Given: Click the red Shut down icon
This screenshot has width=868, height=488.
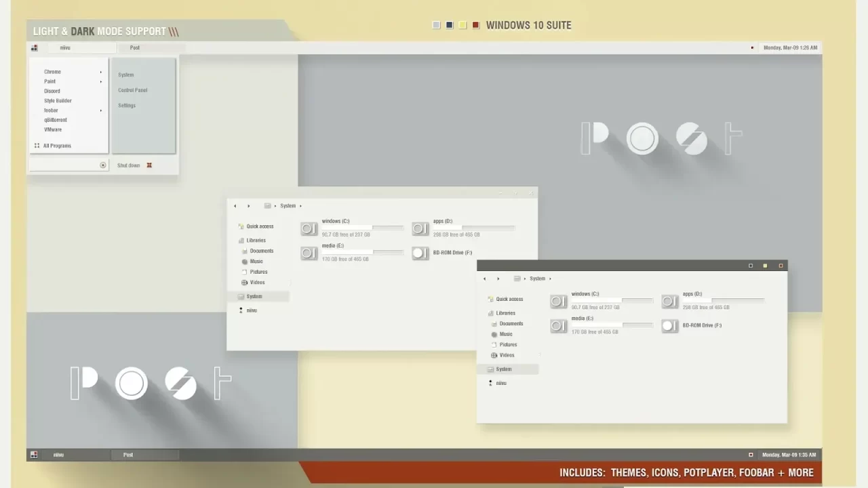Looking at the screenshot, I should (x=149, y=165).
